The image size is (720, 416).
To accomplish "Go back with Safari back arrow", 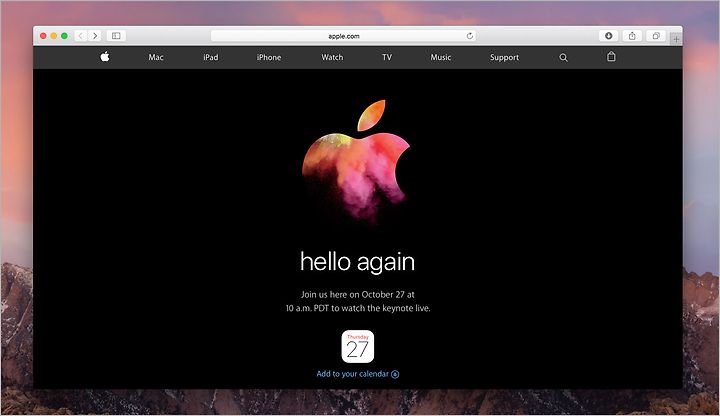I will [x=81, y=36].
